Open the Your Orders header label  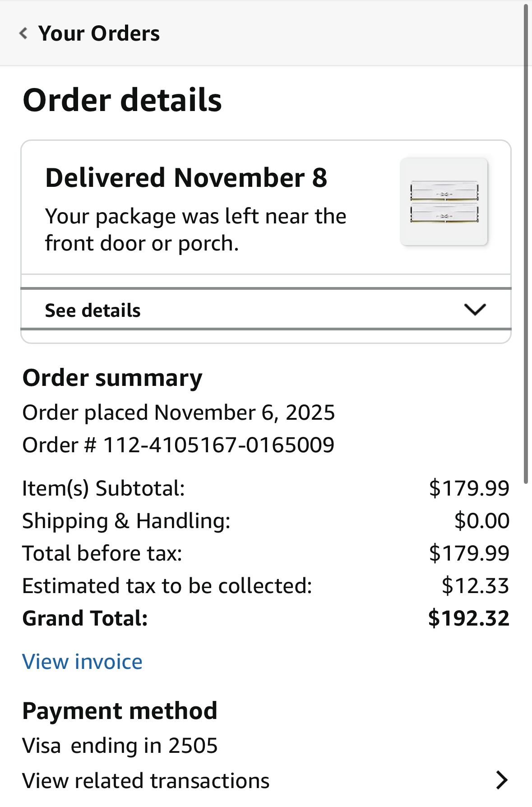tap(99, 33)
